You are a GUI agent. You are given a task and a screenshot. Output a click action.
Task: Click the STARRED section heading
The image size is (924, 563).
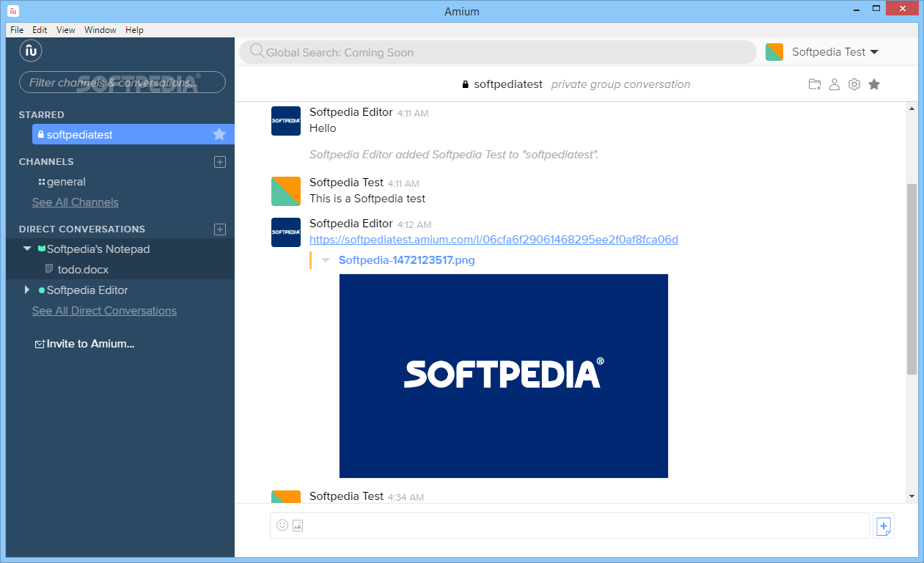[x=42, y=115]
